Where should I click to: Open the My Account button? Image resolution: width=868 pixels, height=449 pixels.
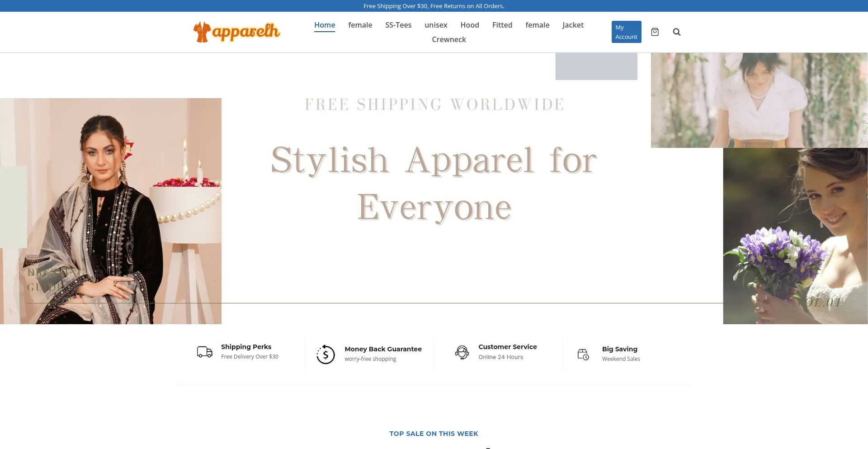[626, 32]
